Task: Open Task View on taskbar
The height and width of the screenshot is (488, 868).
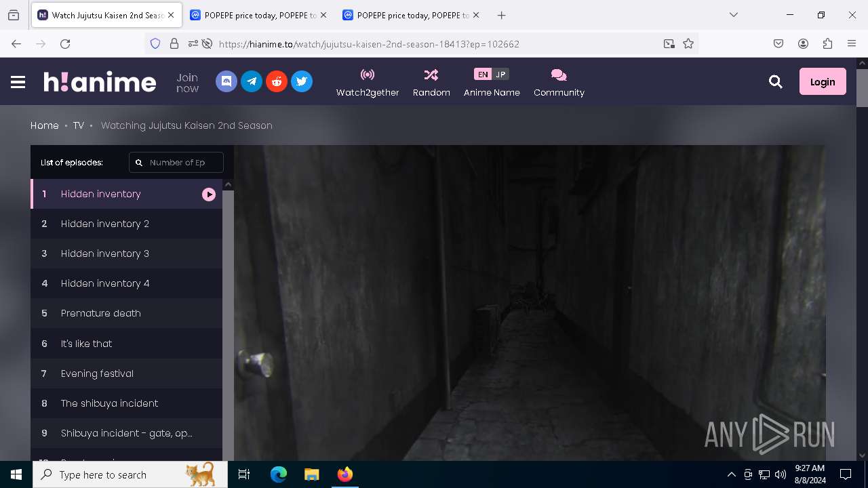Action: coord(244,474)
